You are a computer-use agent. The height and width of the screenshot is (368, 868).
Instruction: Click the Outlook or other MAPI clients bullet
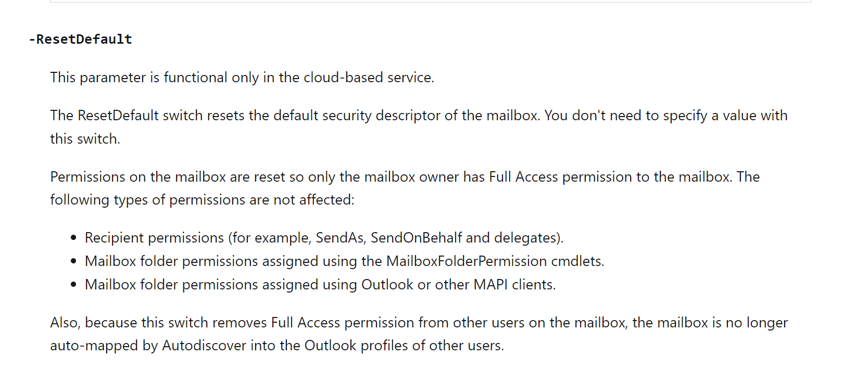[x=320, y=285]
